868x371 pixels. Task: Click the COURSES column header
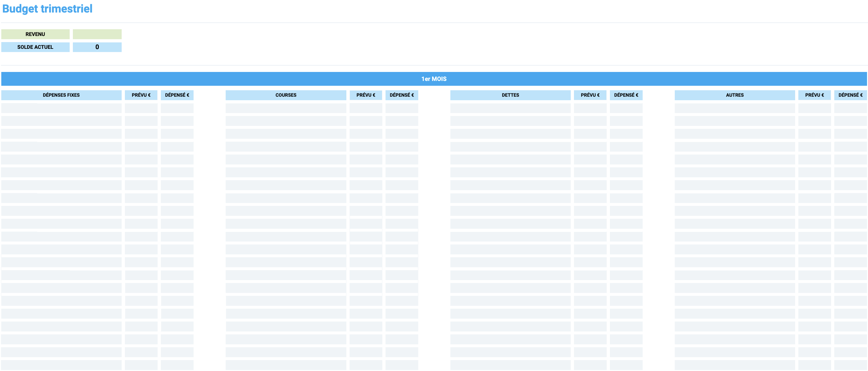[286, 95]
